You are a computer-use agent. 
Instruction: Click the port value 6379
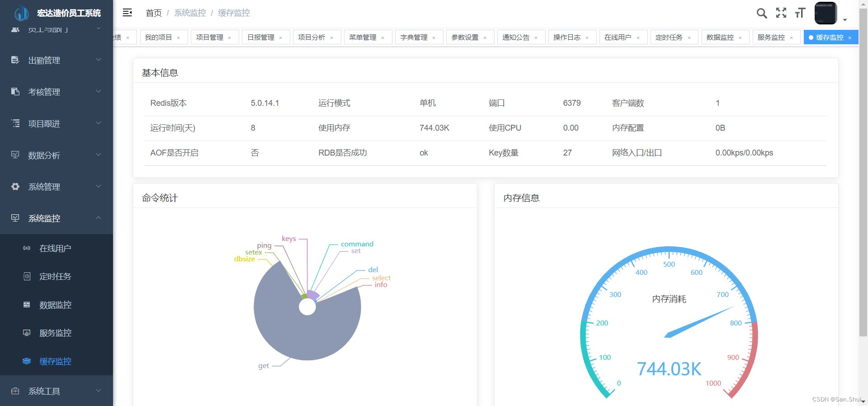click(x=572, y=103)
